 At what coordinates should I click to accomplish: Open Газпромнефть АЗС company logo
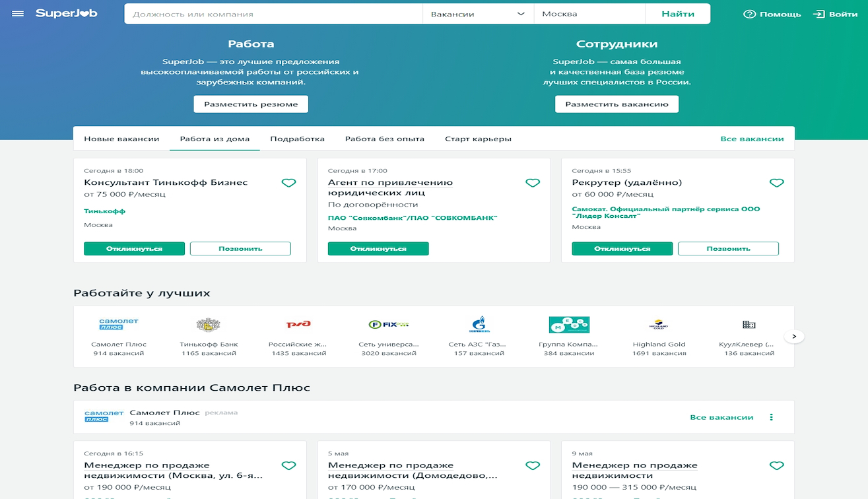tap(479, 325)
